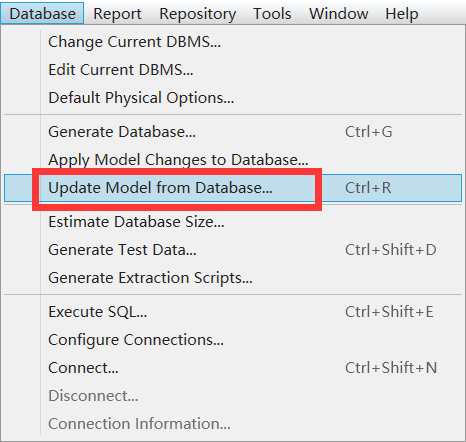Open the Help menu
Viewport: 466px width, 442px height.
[x=402, y=14]
